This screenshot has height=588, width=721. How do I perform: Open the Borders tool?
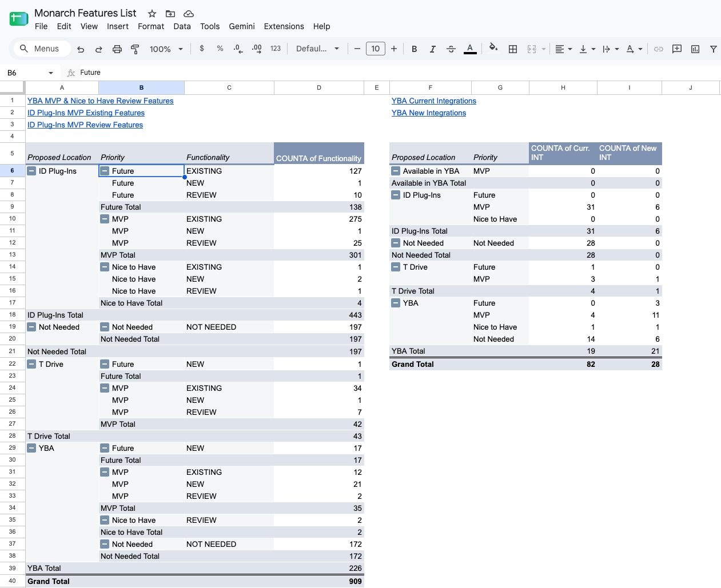click(513, 49)
